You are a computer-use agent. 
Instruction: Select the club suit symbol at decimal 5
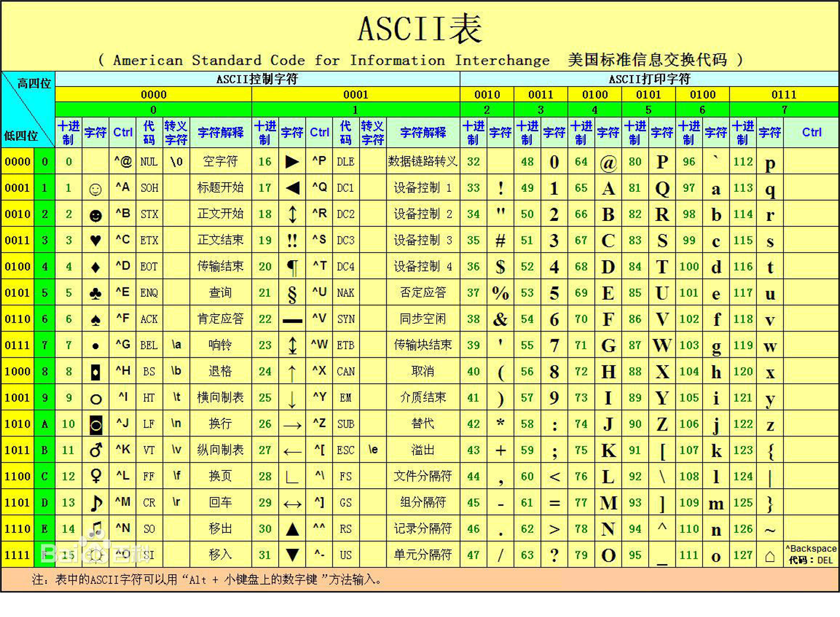(x=95, y=292)
